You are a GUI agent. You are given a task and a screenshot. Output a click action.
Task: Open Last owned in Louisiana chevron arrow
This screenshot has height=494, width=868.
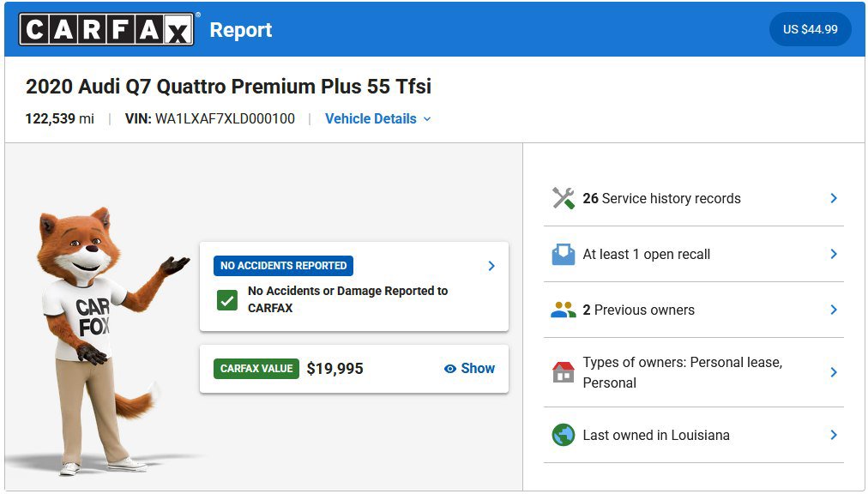pyautogui.click(x=834, y=435)
